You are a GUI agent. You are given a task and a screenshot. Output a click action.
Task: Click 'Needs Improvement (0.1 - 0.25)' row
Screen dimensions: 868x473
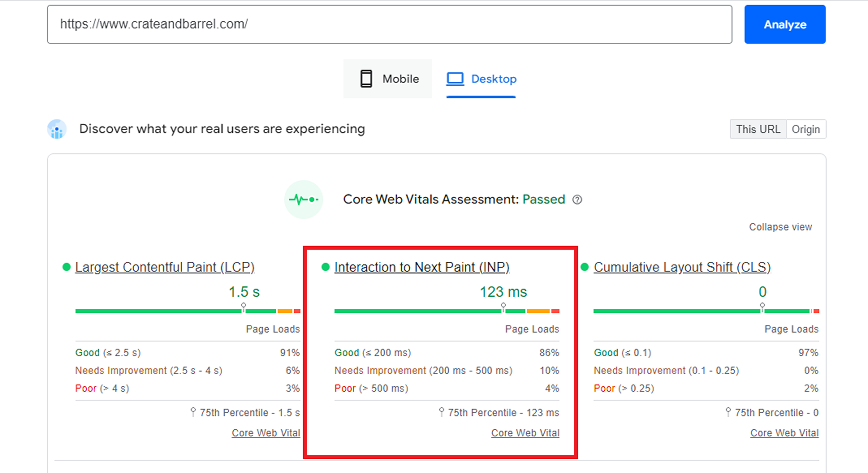[706, 370]
